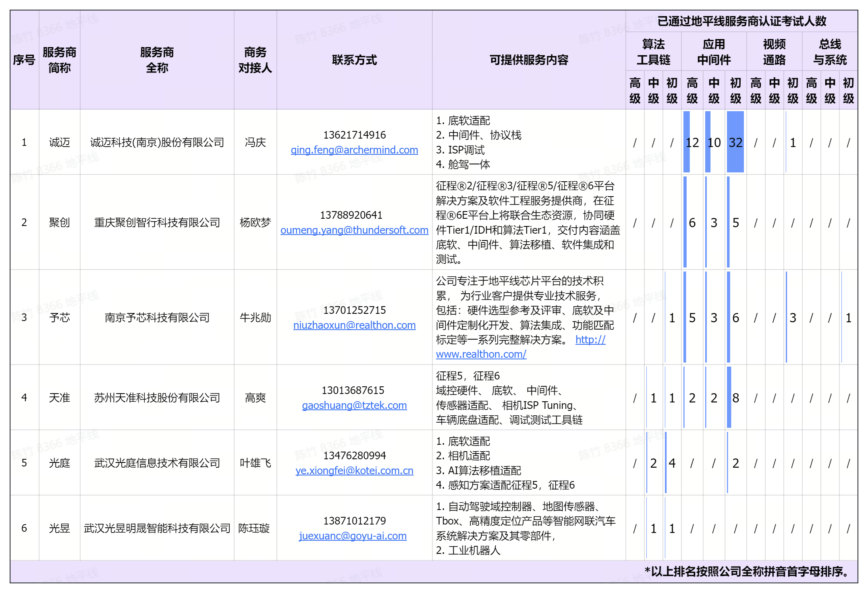Select the 联系方式 header cell
The image size is (868, 593).
tap(354, 60)
